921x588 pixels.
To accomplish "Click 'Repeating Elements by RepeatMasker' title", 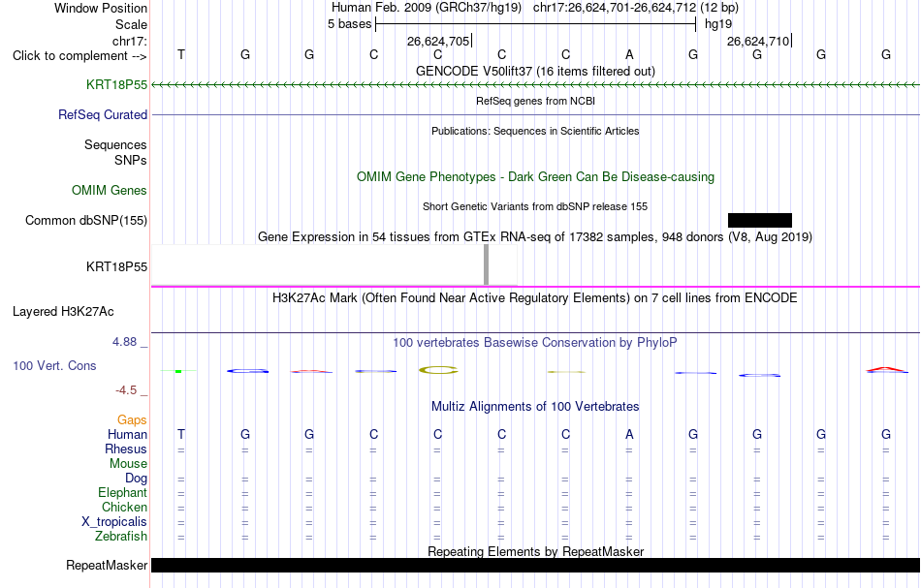I will pyautogui.click(x=536, y=551).
